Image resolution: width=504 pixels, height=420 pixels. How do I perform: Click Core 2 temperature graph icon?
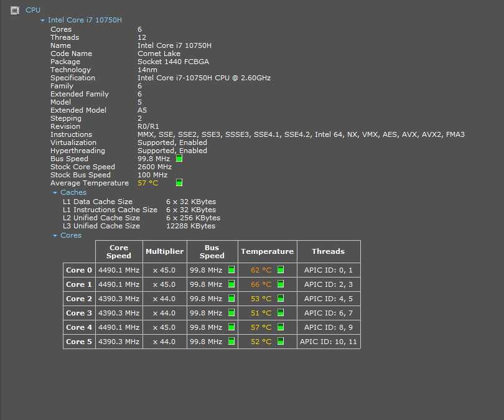[x=281, y=298]
